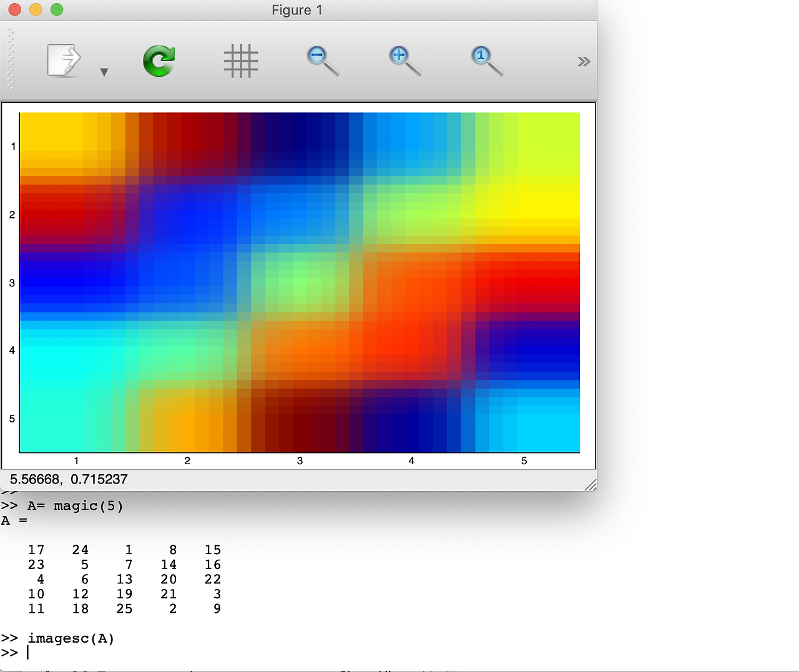Expand the toolbar overflow chevron

click(583, 61)
